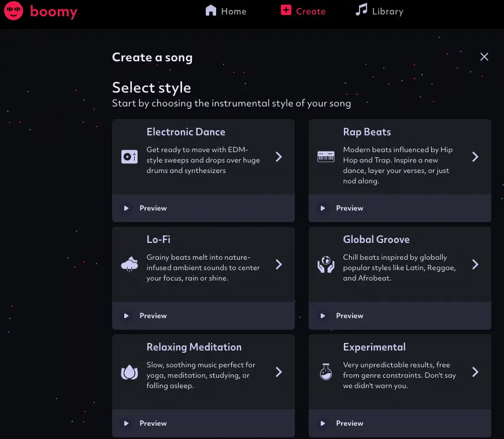
Task: Open Rap Beats via its chevron arrow
Action: 475,157
